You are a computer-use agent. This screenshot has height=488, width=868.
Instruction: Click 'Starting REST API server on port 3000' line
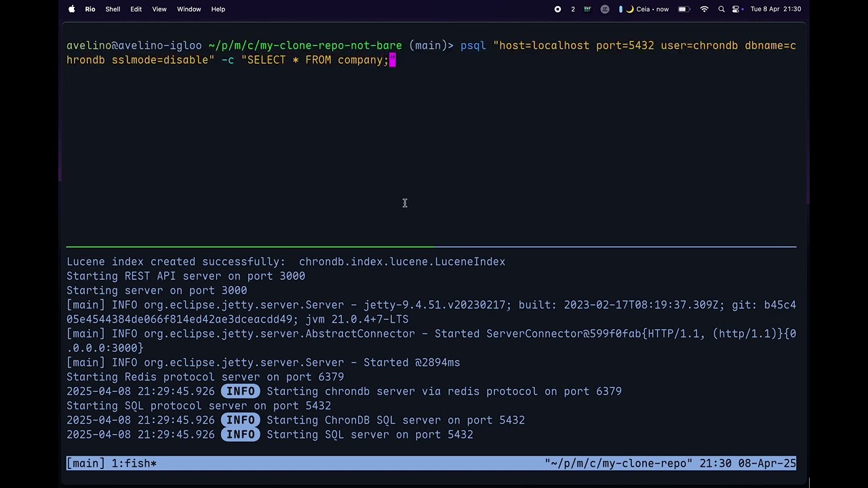[186, 276]
